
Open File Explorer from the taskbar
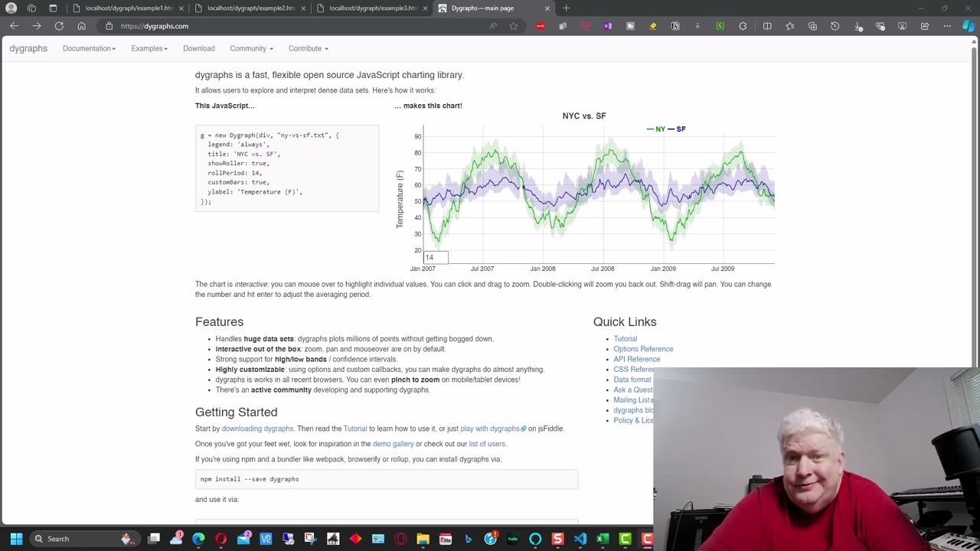pos(423,539)
